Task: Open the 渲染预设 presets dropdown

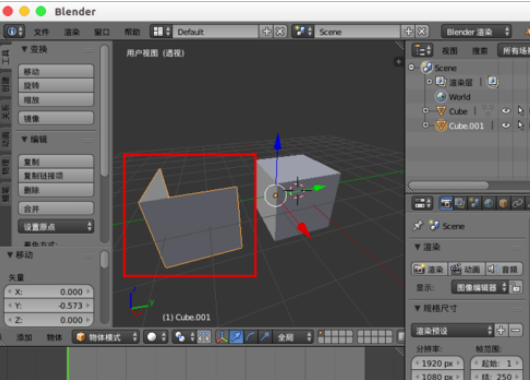Action: (x=452, y=330)
